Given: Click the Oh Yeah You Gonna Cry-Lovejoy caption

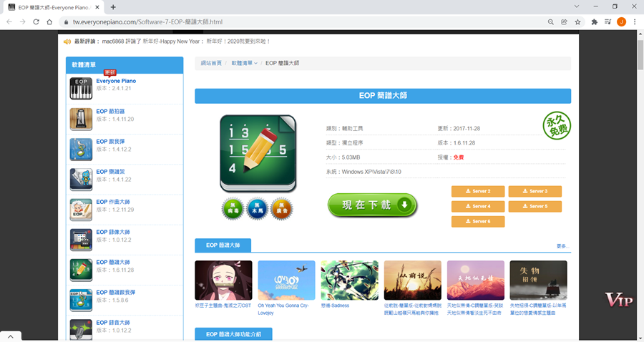Looking at the screenshot, I should click(283, 309).
